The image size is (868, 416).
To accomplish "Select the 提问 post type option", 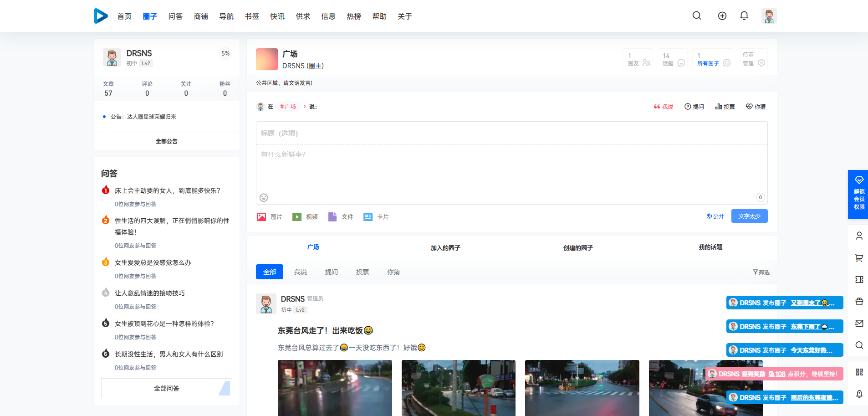I will pyautogui.click(x=694, y=107).
